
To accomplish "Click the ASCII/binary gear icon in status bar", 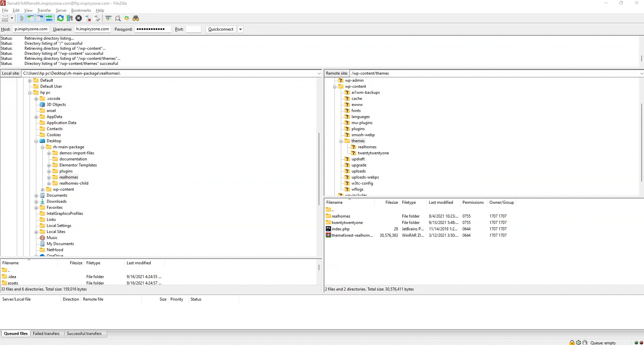I will point(578,343).
